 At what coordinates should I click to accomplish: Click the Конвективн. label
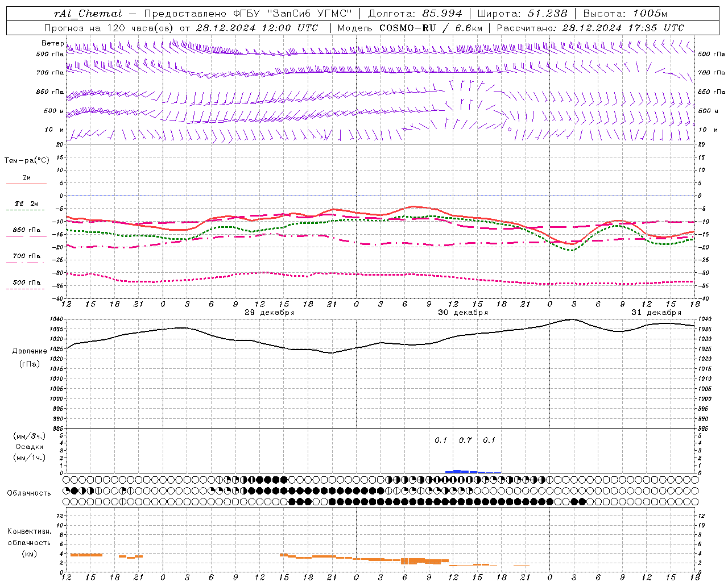coord(29,531)
